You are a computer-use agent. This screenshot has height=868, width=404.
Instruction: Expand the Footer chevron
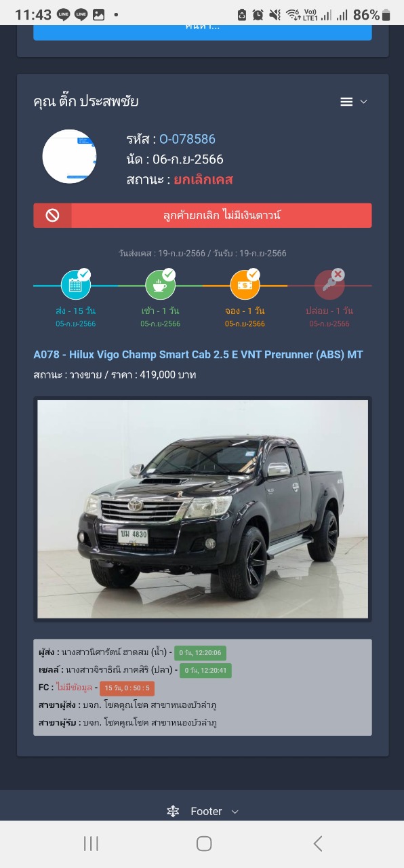pyautogui.click(x=235, y=812)
